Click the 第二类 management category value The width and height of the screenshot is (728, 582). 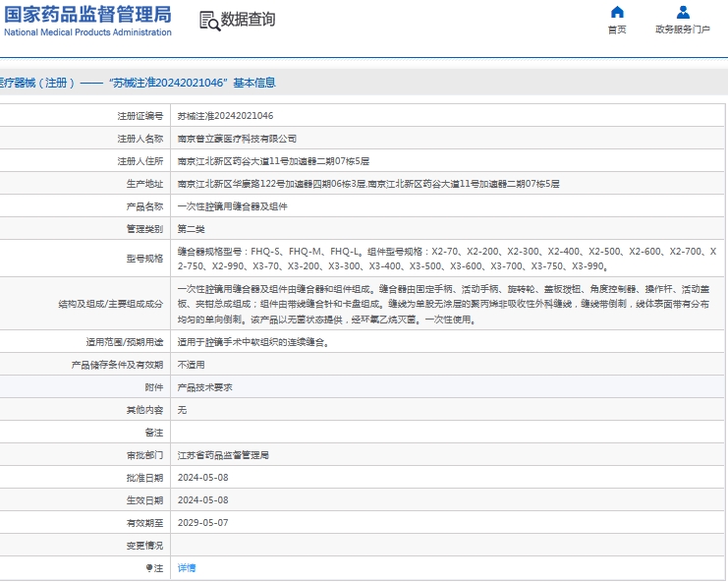(191, 229)
